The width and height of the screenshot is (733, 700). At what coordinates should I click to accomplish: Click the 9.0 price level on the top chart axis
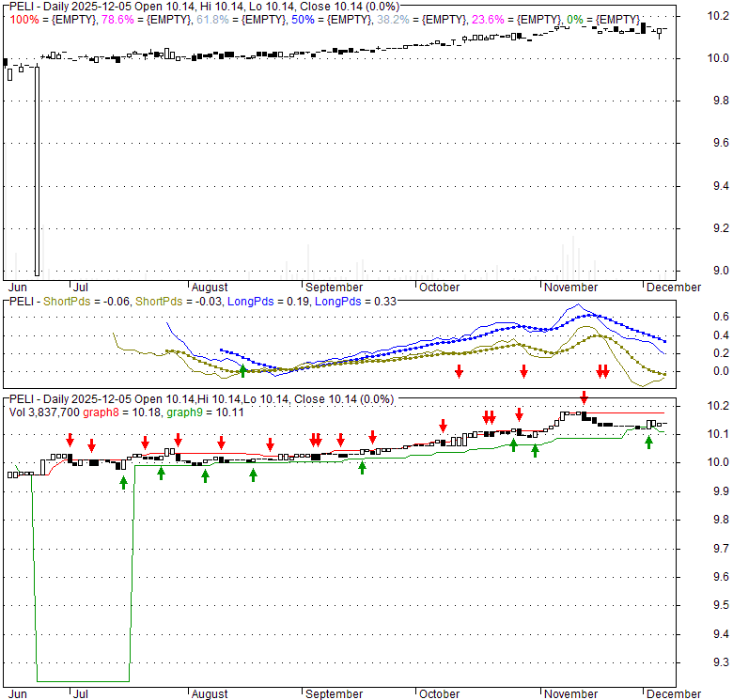(x=718, y=271)
